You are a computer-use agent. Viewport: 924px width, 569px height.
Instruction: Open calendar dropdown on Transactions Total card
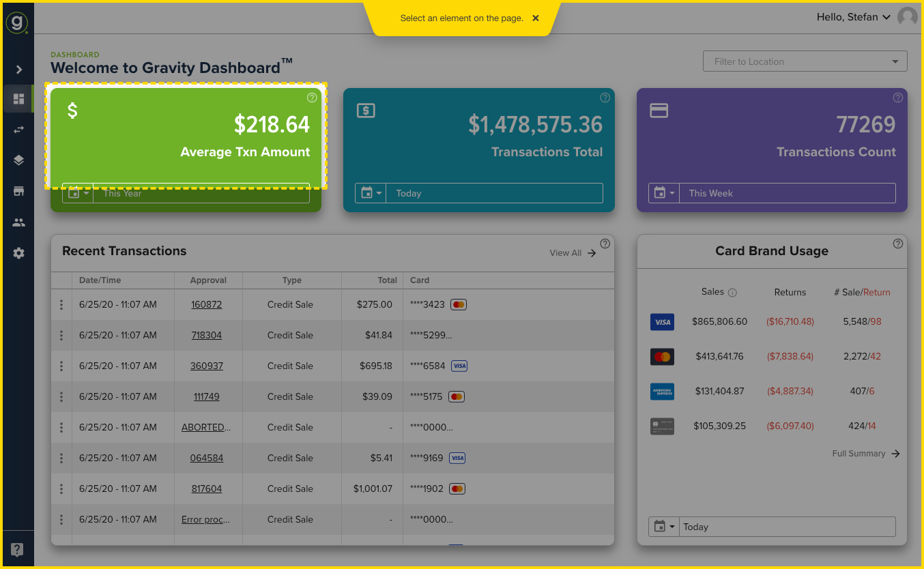[371, 193]
